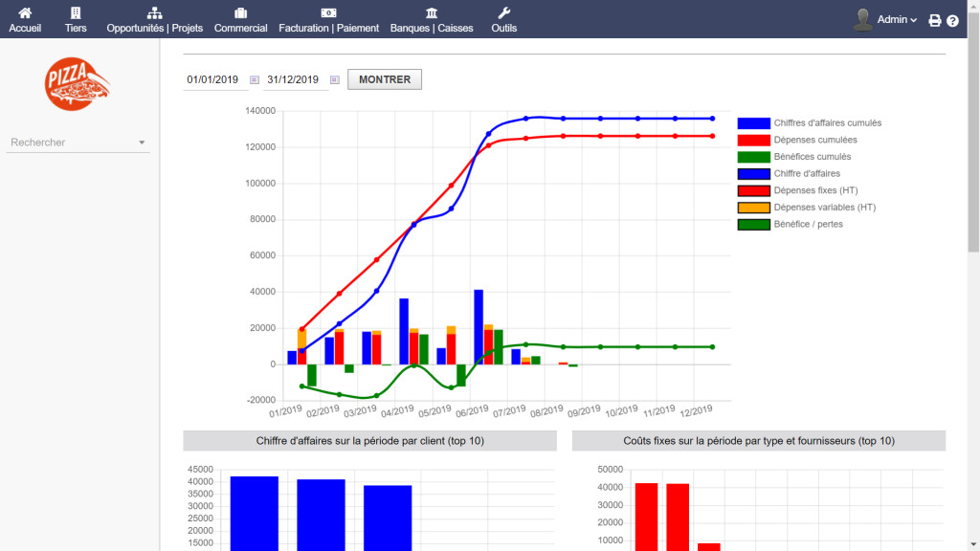Viewport: 980px width, 551px height.
Task: Toggle Bénéfice / pertes legend swatch
Action: 753,224
